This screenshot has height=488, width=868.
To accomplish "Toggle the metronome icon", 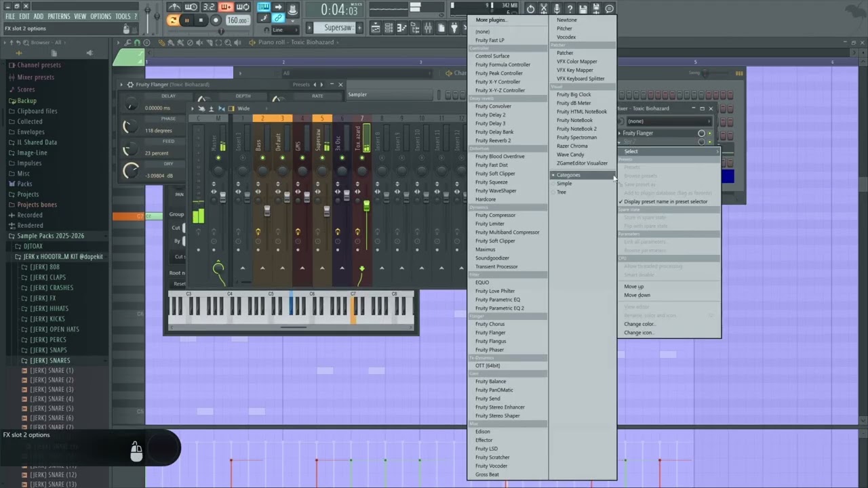I will click(x=174, y=7).
